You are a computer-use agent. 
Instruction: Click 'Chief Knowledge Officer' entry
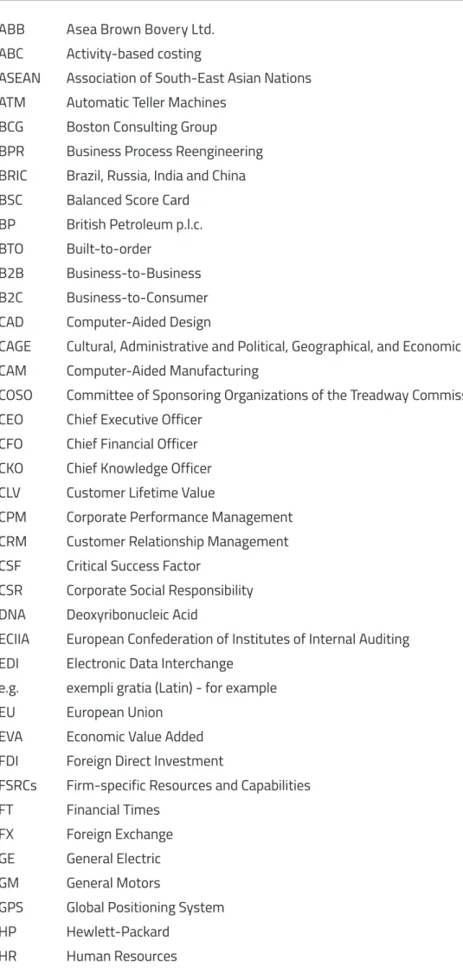pyautogui.click(x=139, y=468)
